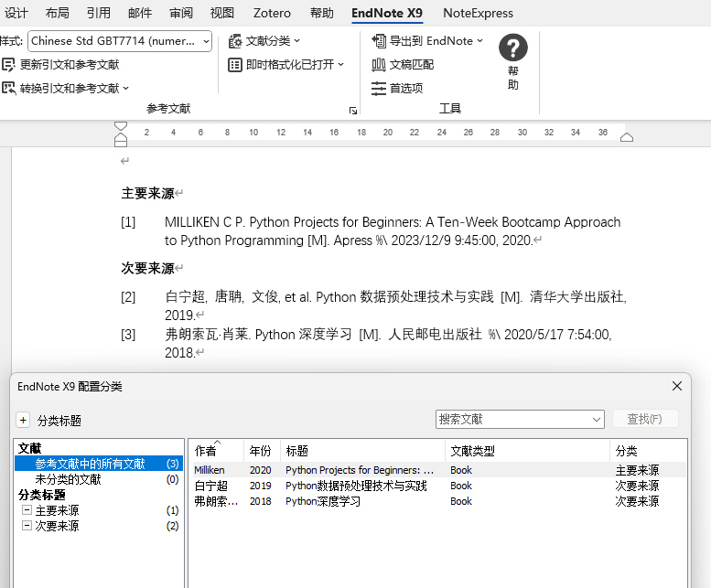This screenshot has width=711, height=588.
Task: Add a new 分类标题 with plus button
Action: (x=23, y=420)
